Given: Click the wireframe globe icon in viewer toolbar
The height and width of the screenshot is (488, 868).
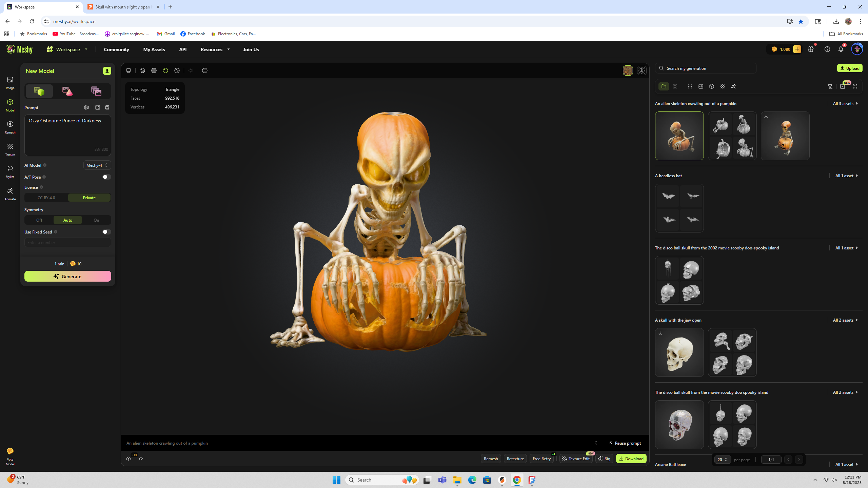Looking at the screenshot, I should [x=205, y=70].
